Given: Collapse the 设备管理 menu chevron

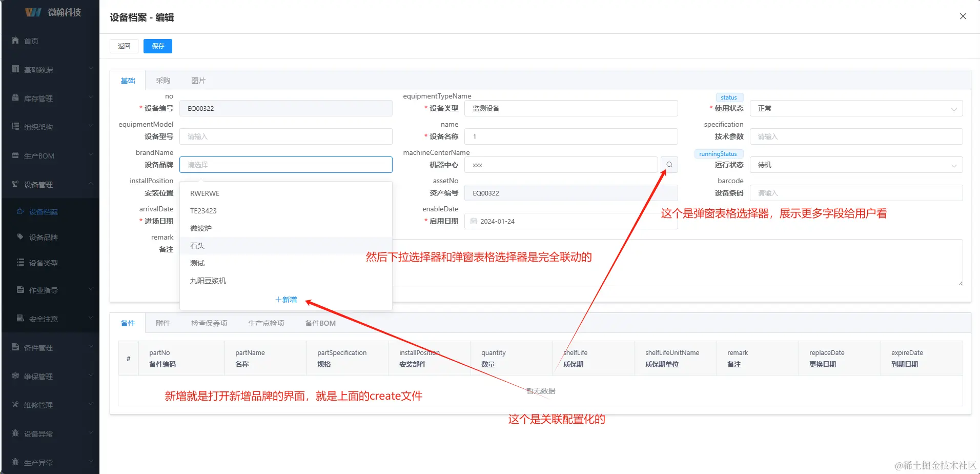Looking at the screenshot, I should point(91,183).
